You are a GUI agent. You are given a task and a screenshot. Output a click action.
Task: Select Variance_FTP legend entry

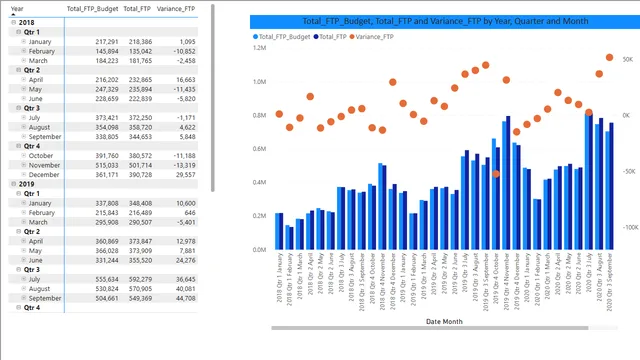(371, 37)
